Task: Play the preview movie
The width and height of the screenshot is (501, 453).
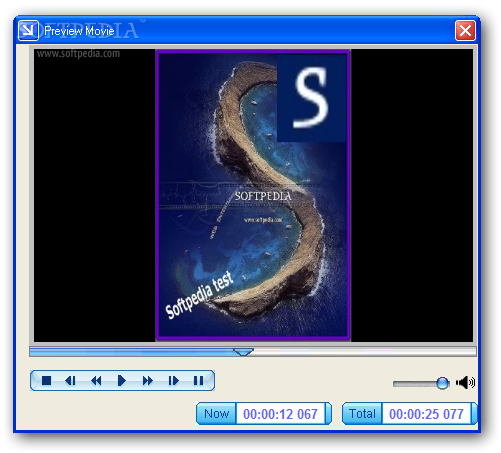Action: tap(122, 380)
